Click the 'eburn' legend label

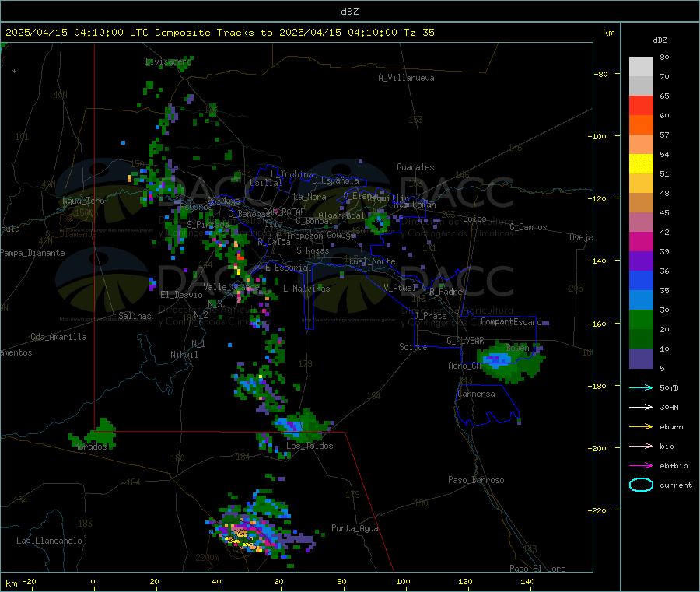(x=671, y=427)
